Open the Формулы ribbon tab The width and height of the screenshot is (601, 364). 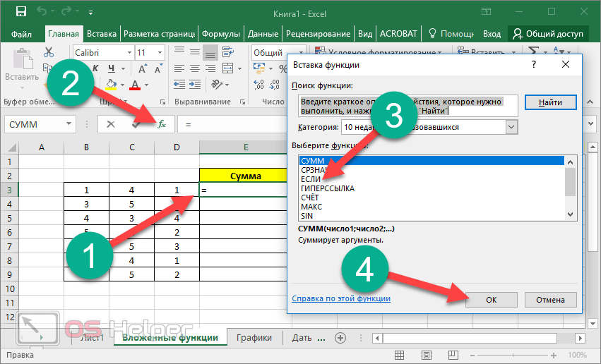(x=220, y=33)
